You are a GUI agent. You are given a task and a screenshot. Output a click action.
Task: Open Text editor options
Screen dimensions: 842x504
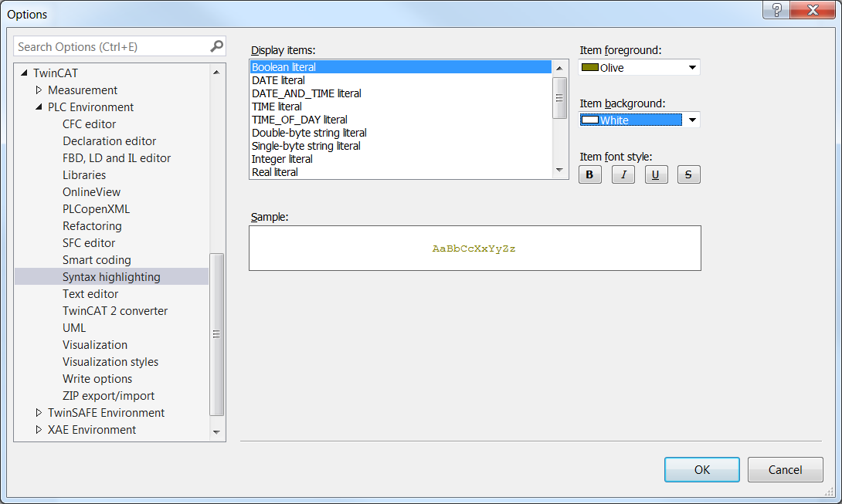(x=90, y=294)
